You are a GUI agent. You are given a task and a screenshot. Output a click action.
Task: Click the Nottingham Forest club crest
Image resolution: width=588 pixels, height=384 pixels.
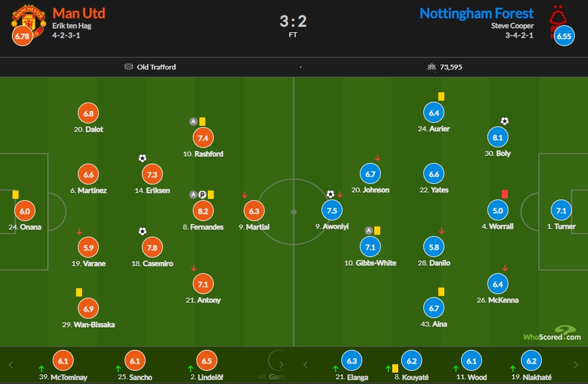tap(559, 22)
